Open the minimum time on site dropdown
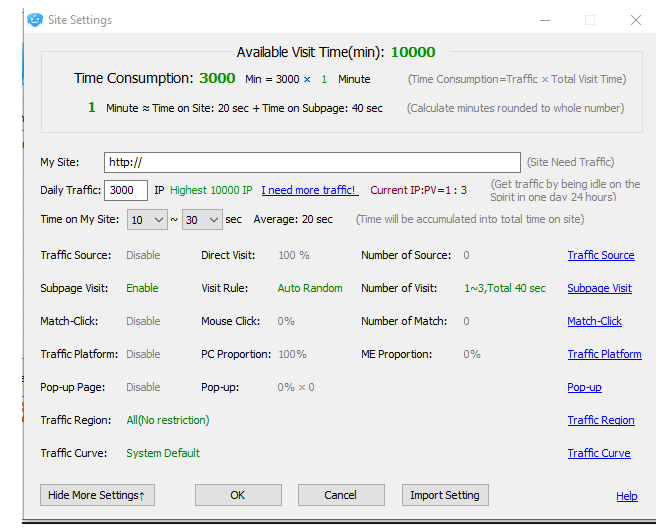Screen dimensions: 668x531 click(147, 219)
